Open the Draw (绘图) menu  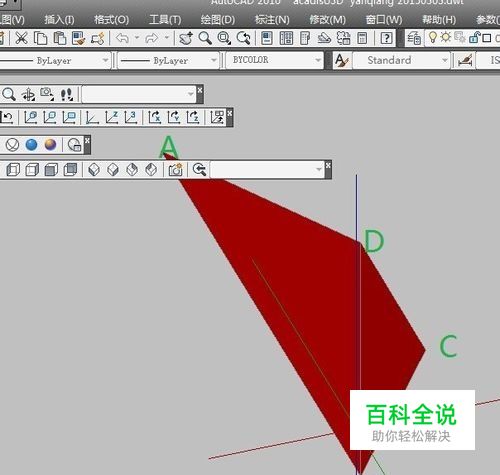(x=218, y=20)
